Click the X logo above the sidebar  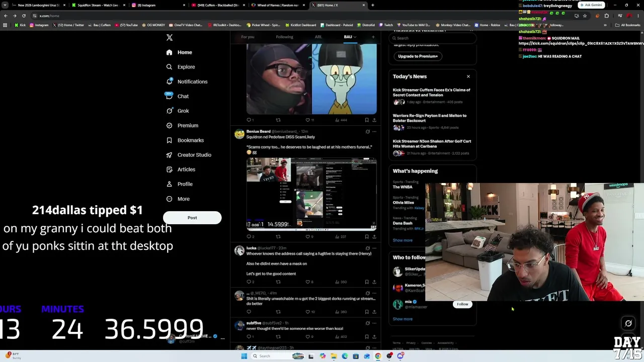pyautogui.click(x=170, y=38)
